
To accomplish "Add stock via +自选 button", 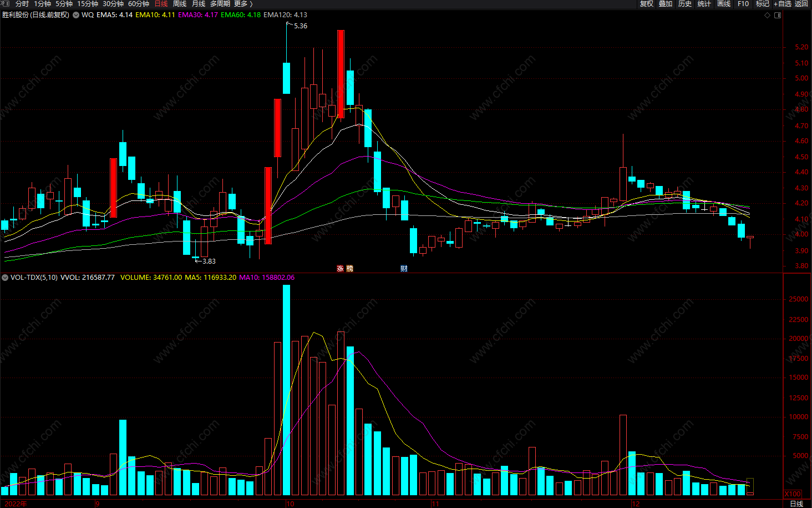I will click(x=783, y=4).
